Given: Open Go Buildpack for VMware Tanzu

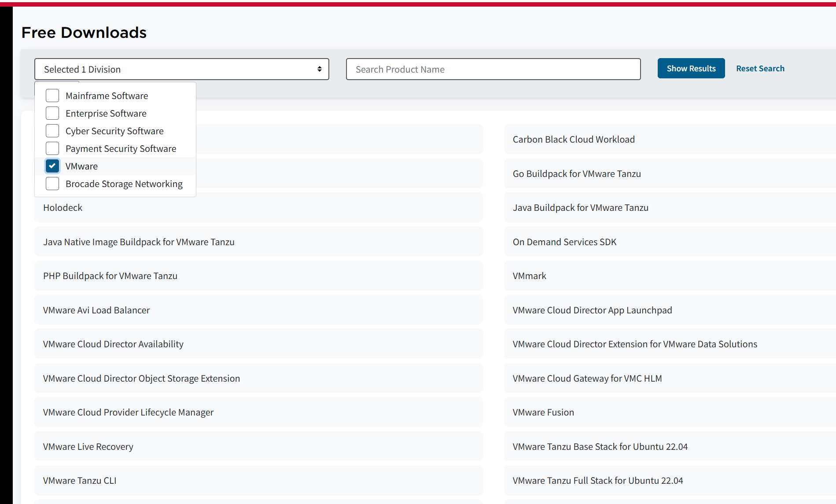Looking at the screenshot, I should click(x=670, y=173).
